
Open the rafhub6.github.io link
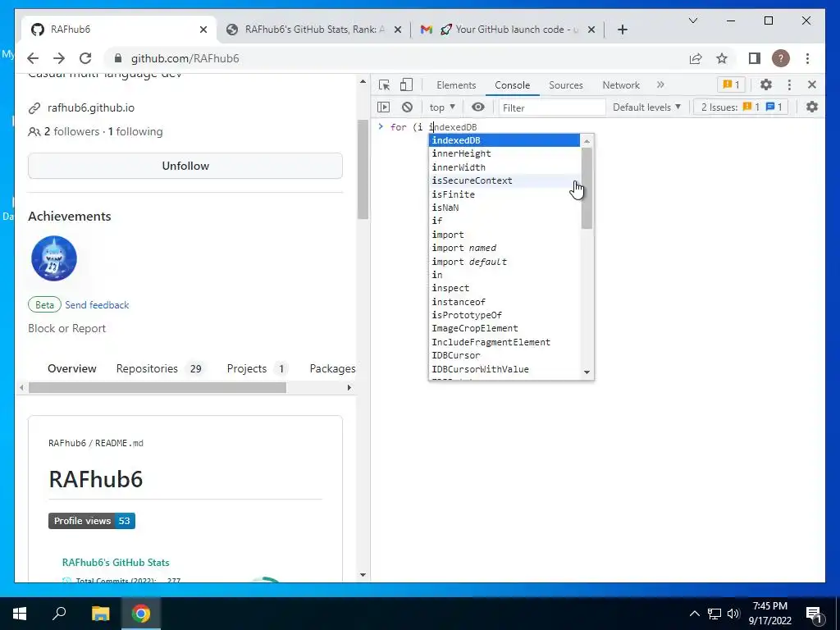pyautogui.click(x=91, y=107)
